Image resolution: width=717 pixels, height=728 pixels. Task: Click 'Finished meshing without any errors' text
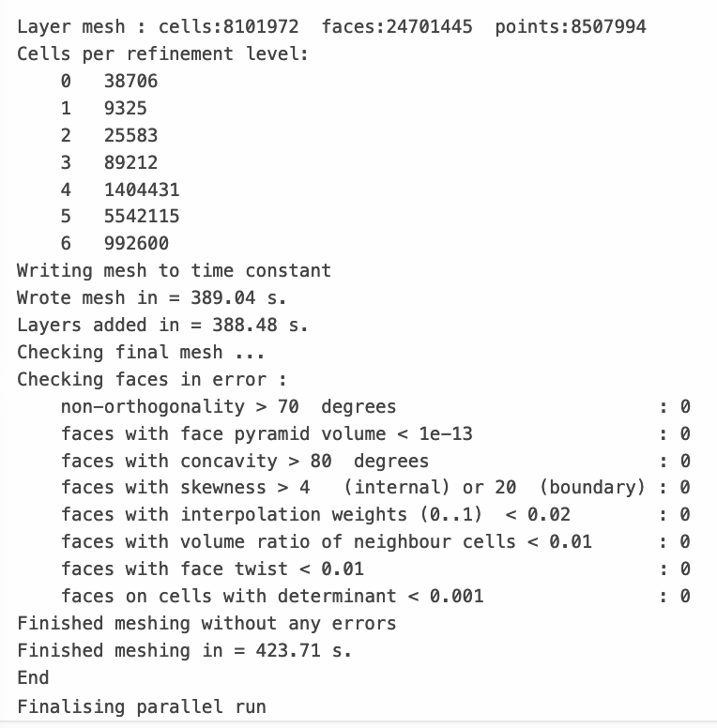[206, 623]
